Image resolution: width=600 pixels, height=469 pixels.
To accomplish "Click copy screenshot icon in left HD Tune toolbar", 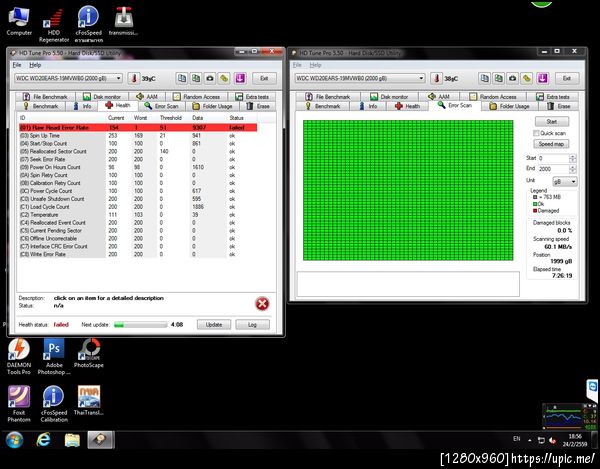I will [x=196, y=78].
